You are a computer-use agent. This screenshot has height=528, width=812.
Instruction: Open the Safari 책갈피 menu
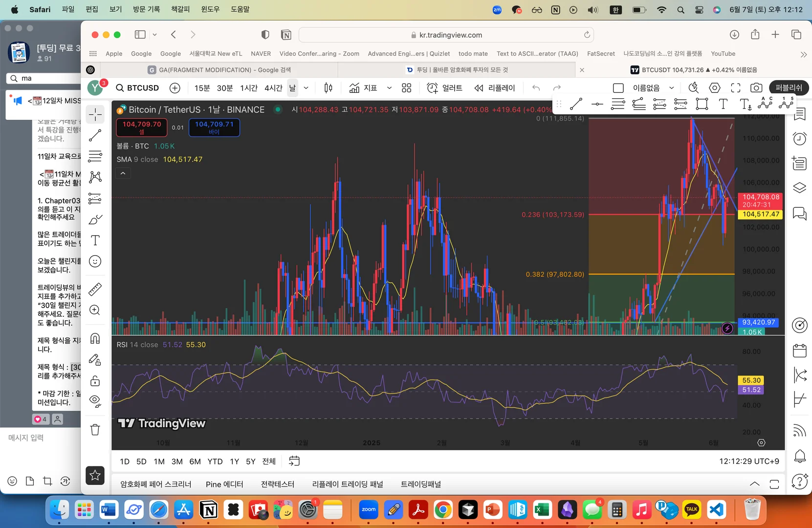(180, 9)
